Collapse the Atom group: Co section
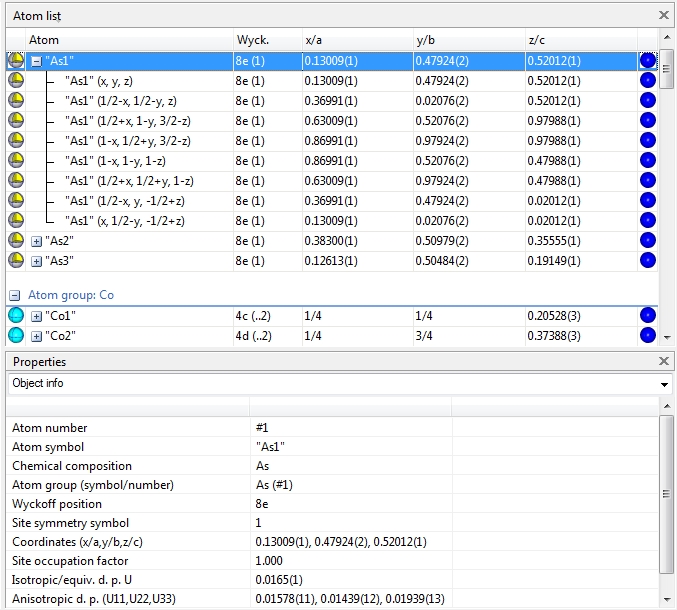Image resolution: width=677 pixels, height=610 pixels. (16, 296)
